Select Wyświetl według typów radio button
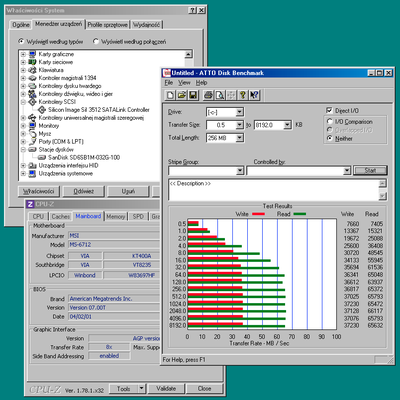This screenshot has height=400, width=400. pyautogui.click(x=22, y=41)
